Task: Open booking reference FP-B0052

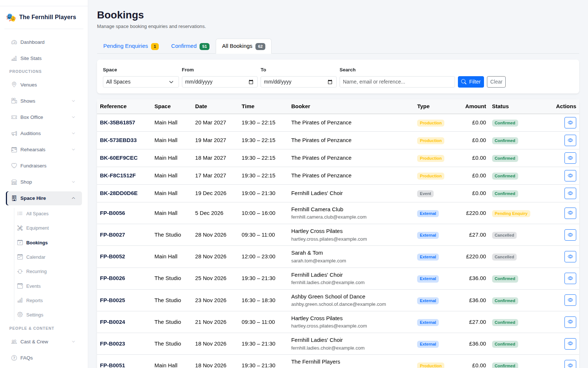Action: pos(112,257)
